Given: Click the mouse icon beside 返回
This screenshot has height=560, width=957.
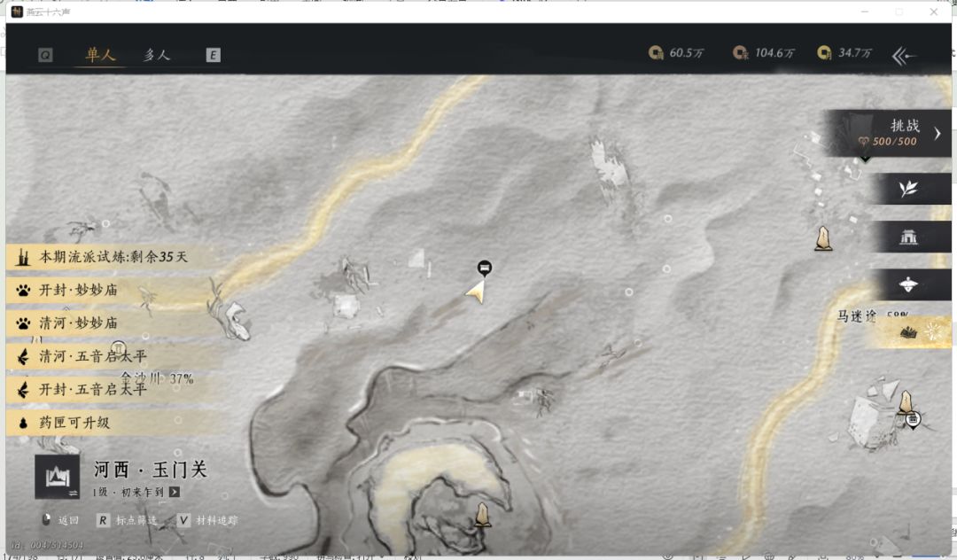Looking at the screenshot, I should 46,520.
